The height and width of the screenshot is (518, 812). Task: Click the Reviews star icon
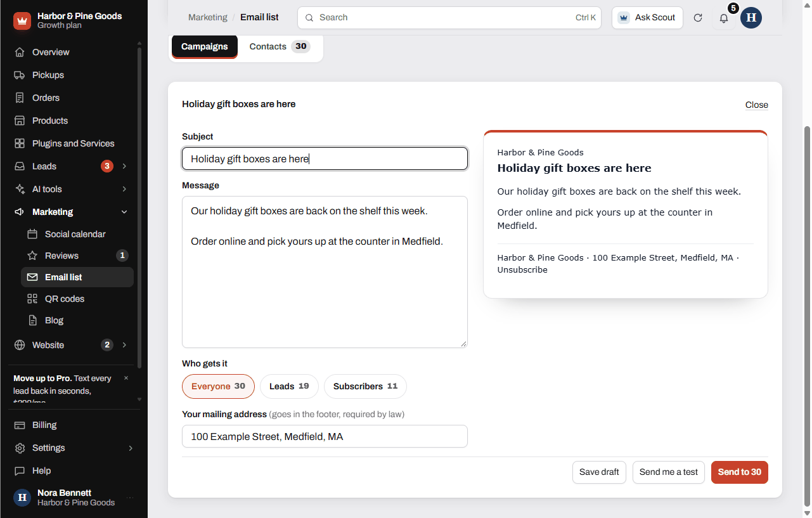pos(32,256)
